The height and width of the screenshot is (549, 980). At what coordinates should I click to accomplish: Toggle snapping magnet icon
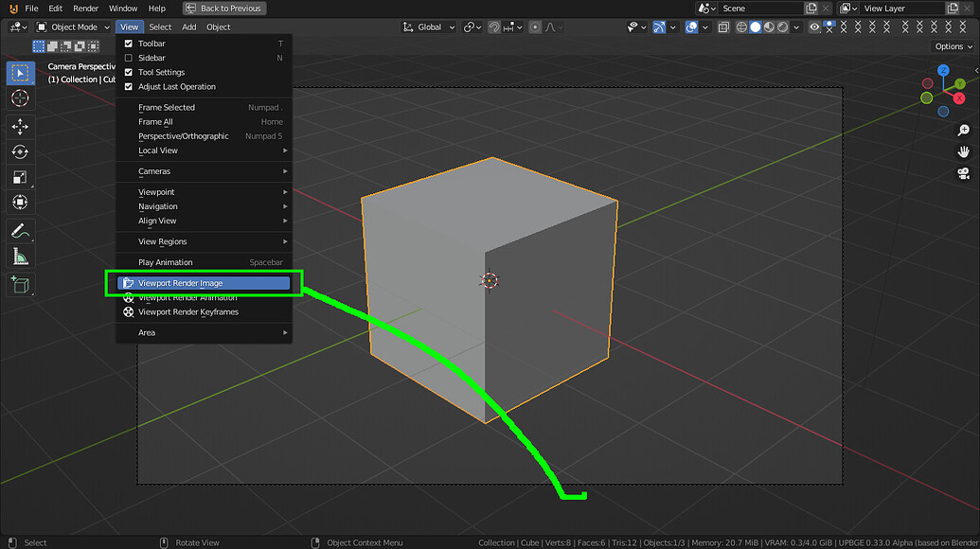click(494, 27)
